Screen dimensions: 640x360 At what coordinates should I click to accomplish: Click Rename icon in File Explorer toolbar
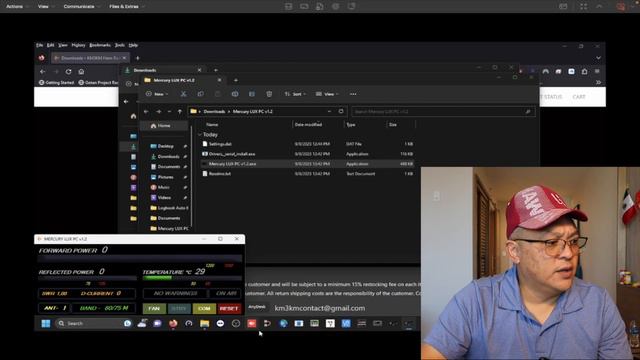point(235,94)
